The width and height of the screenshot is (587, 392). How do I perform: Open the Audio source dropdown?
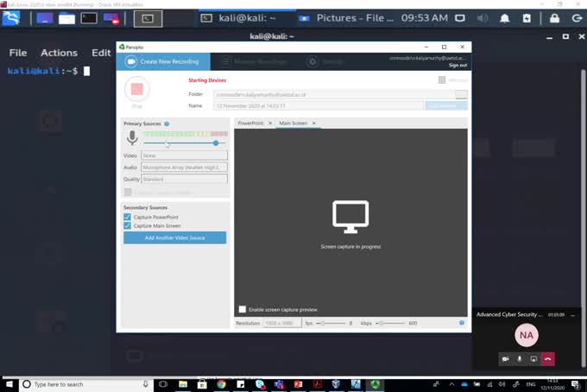tap(184, 168)
